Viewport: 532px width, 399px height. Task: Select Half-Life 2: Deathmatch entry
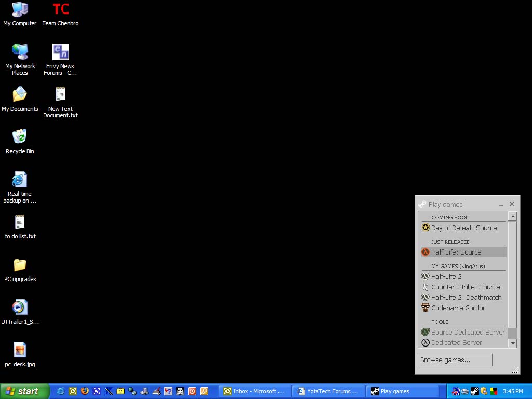pyautogui.click(x=463, y=298)
